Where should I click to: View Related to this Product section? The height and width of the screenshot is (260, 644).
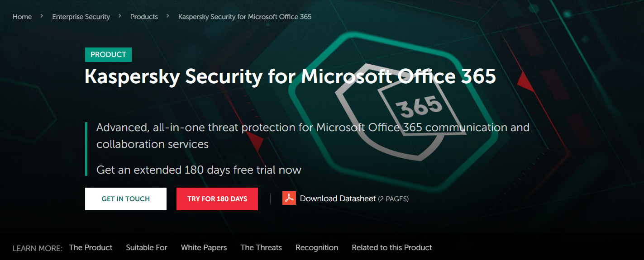391,247
